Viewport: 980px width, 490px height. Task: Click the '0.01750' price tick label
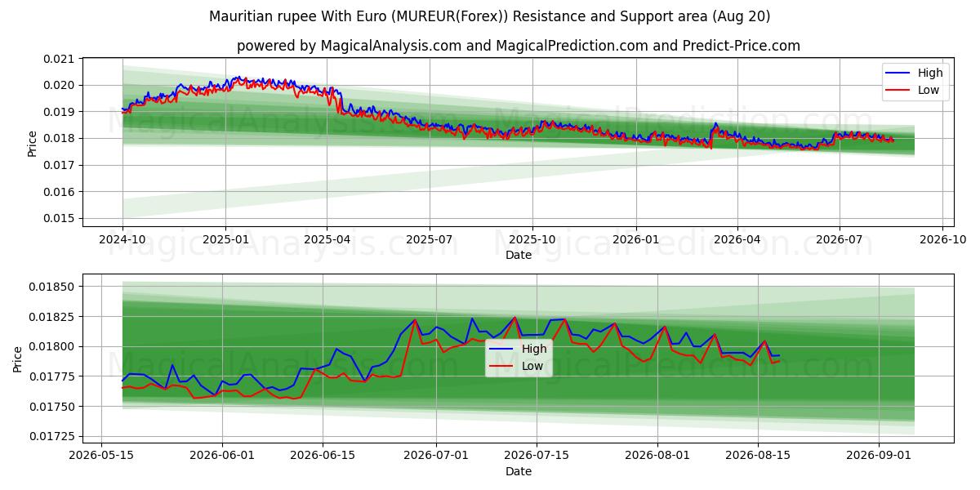click(x=51, y=407)
